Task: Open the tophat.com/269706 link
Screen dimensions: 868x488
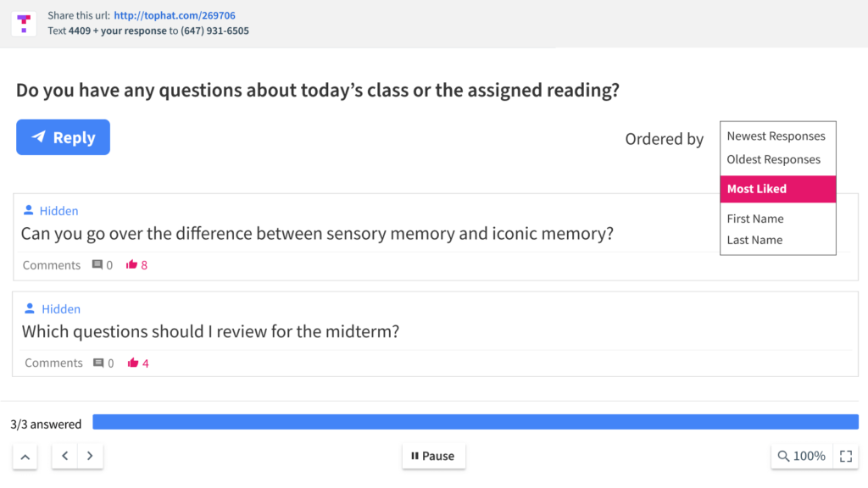Action: (x=175, y=15)
